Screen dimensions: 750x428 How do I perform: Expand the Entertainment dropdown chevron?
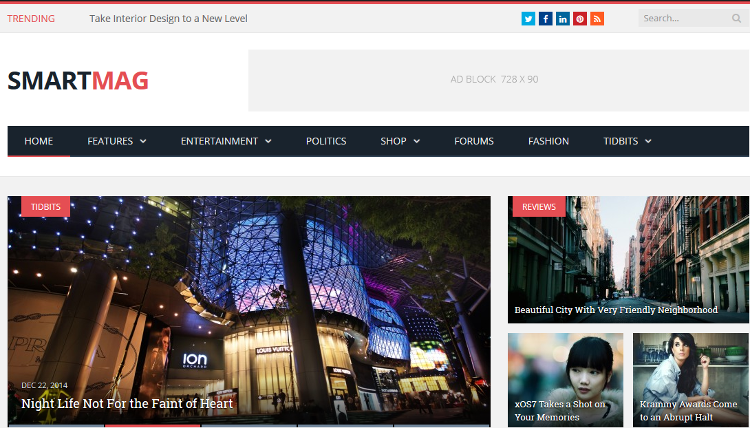coord(268,141)
